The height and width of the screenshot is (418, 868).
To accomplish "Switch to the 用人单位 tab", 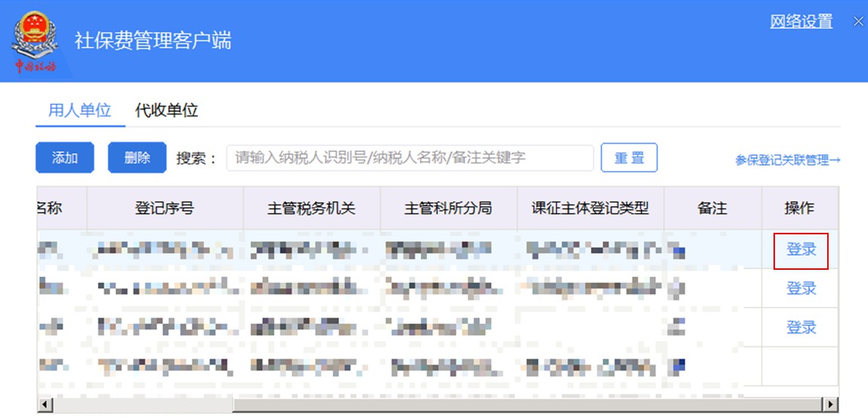I will pyautogui.click(x=79, y=110).
